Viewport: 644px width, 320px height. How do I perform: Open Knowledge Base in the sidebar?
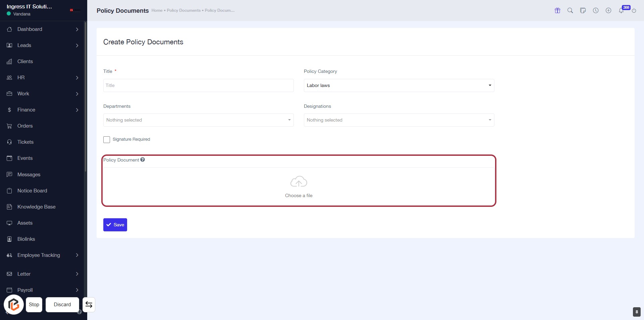[36, 207]
